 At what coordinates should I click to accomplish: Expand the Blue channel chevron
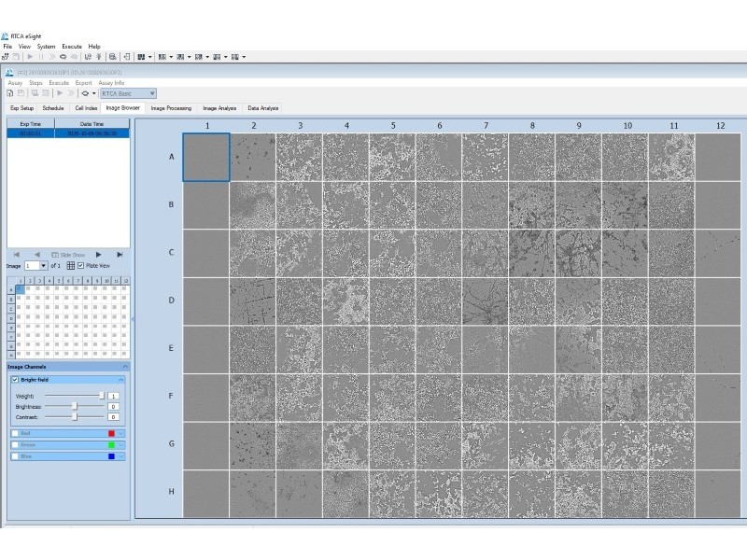[x=121, y=456]
